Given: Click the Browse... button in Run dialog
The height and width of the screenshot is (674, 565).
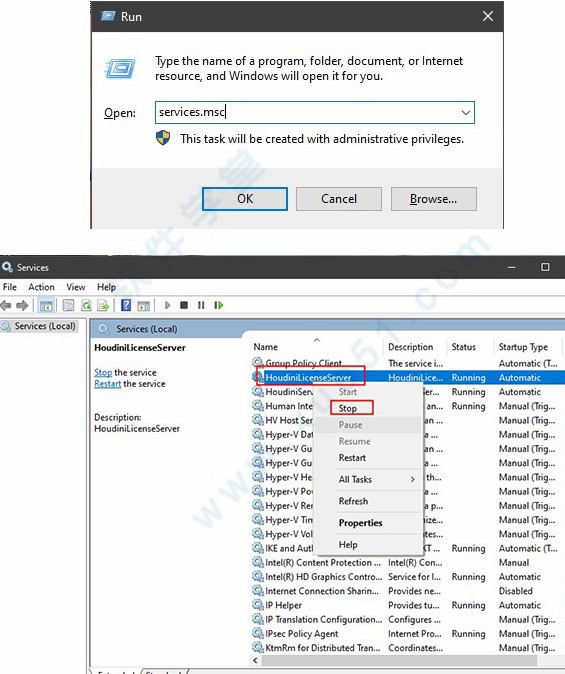Looking at the screenshot, I should pos(433,199).
